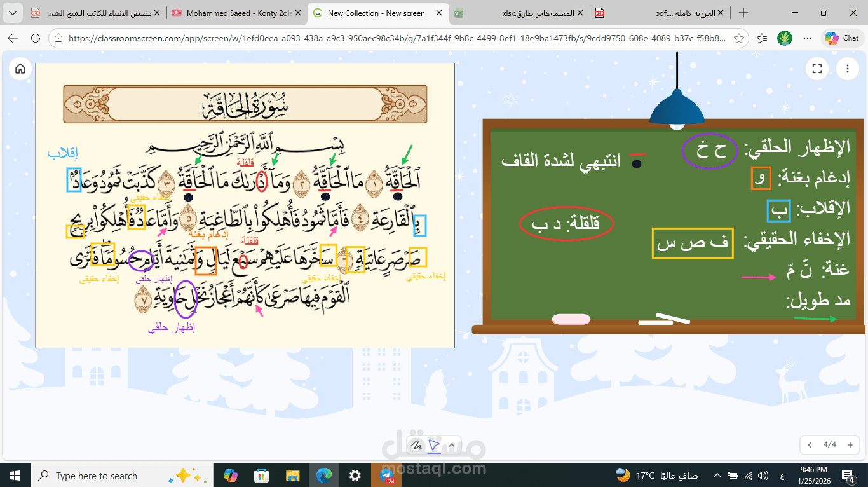The height and width of the screenshot is (487, 868).
Task: Switch to the Mohammed Saeed YouTube tab
Action: (238, 13)
